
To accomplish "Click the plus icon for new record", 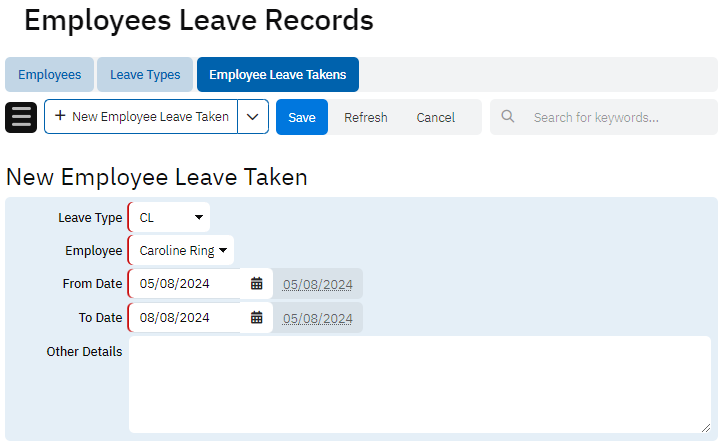I will pos(60,116).
